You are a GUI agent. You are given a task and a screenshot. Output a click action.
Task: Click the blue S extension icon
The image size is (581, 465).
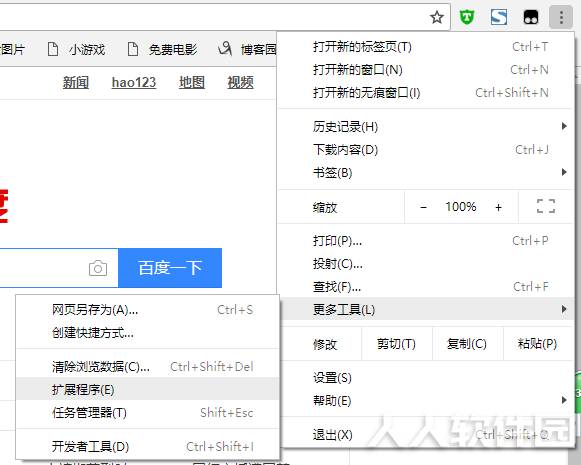point(499,17)
